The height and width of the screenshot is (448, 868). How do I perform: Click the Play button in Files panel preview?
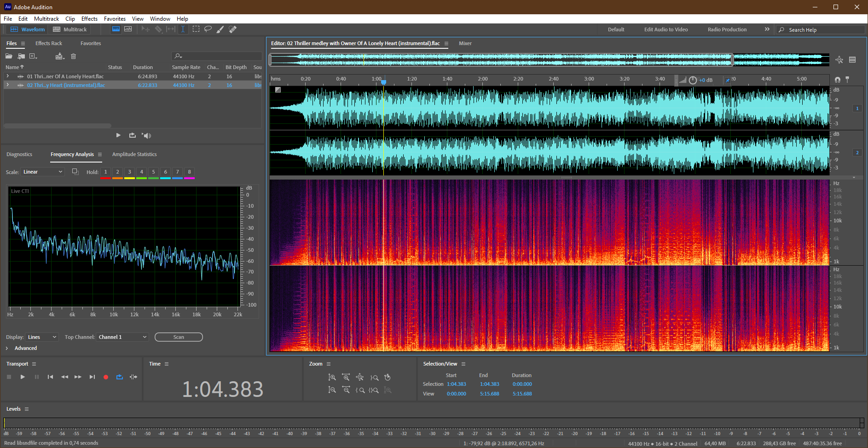pyautogui.click(x=118, y=135)
